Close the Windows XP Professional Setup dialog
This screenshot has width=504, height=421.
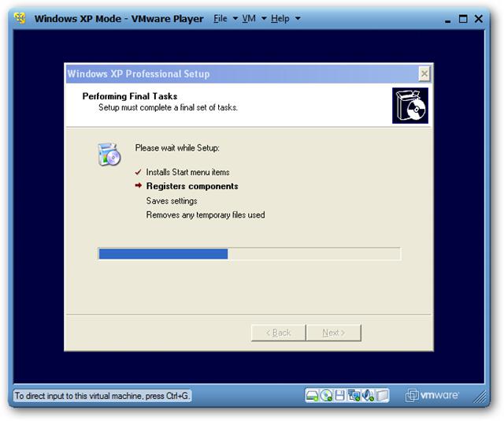click(x=424, y=73)
